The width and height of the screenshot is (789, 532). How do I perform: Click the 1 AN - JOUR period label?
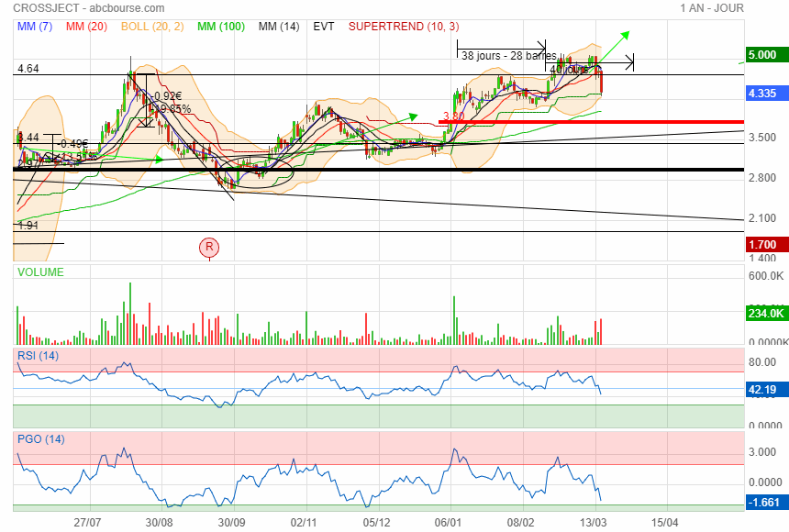(x=712, y=8)
